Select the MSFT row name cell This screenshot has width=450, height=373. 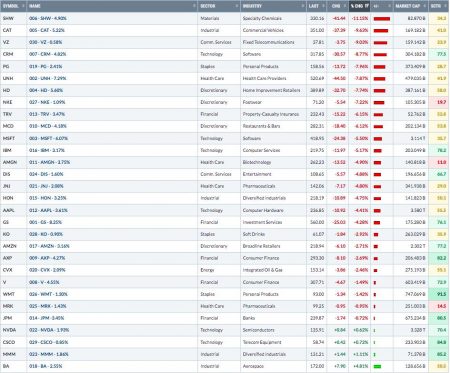click(112, 138)
